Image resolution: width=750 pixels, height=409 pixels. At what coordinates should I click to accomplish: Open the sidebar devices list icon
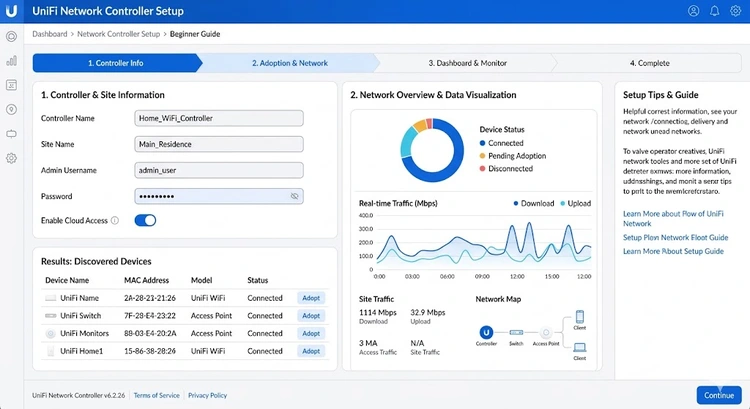pyautogui.click(x=11, y=85)
